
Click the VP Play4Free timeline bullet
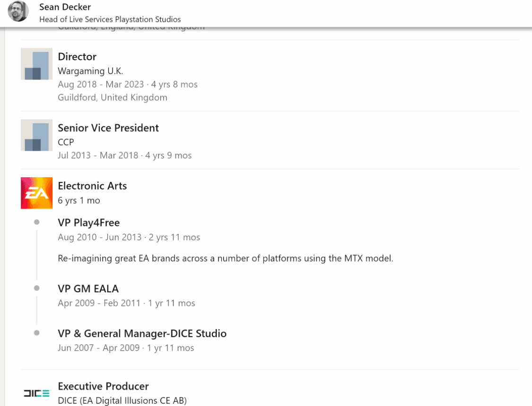[36, 222]
